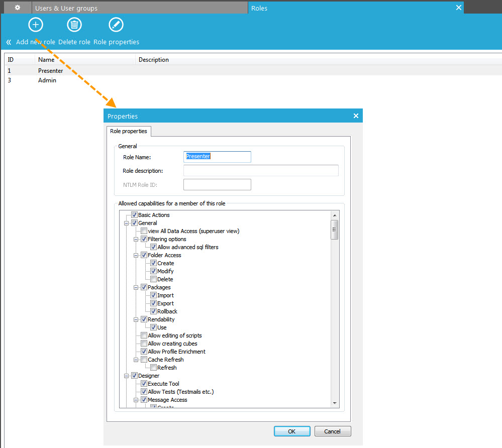Click the Role description input field
Image resolution: width=502 pixels, height=448 pixels.
tap(261, 171)
